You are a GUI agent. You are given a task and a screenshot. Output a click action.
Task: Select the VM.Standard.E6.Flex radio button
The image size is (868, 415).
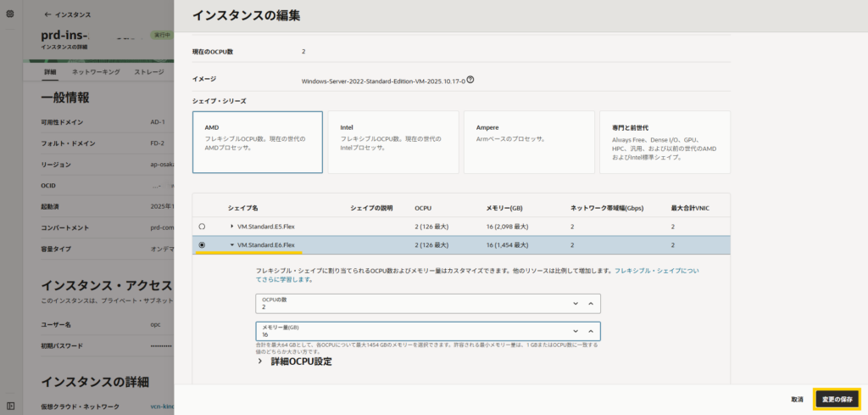[x=202, y=245]
